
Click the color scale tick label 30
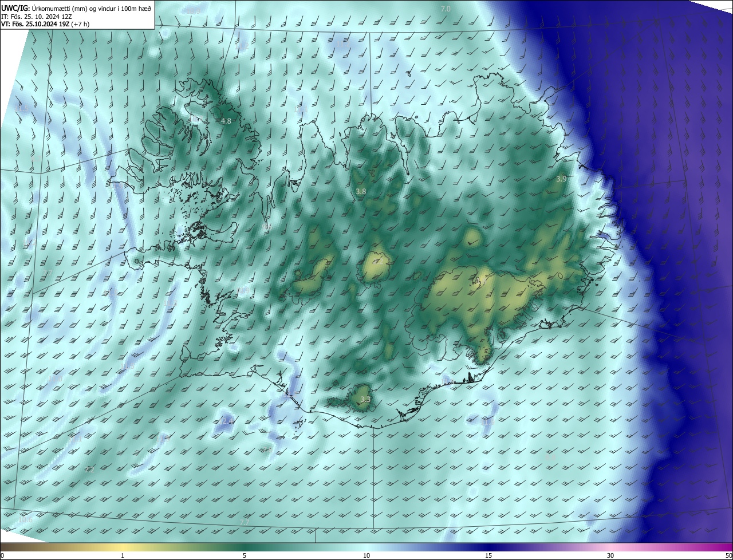[610, 555]
